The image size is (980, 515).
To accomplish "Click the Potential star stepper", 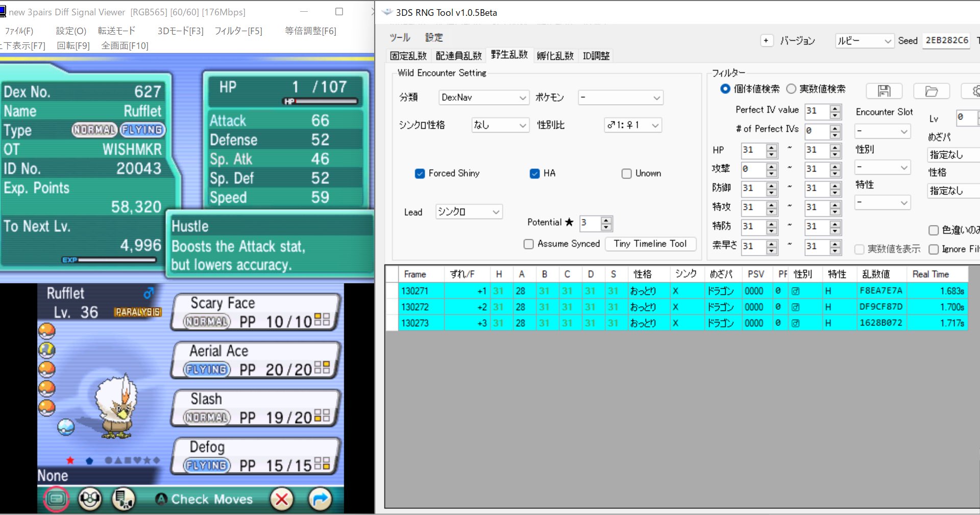I will [x=606, y=223].
